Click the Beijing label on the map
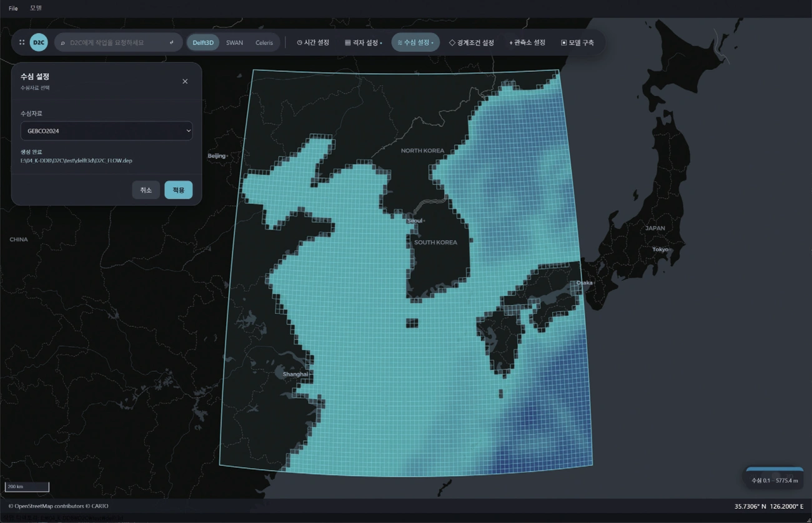Viewport: 812px width, 523px height. pyautogui.click(x=216, y=155)
